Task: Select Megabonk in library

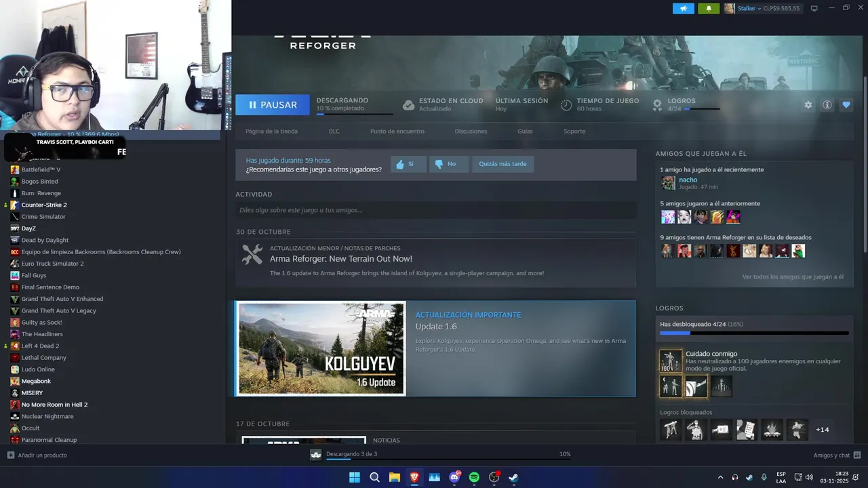Action: tap(36, 381)
